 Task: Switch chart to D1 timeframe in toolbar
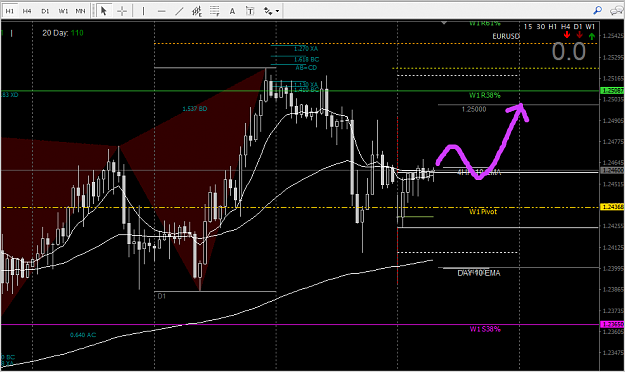point(45,11)
